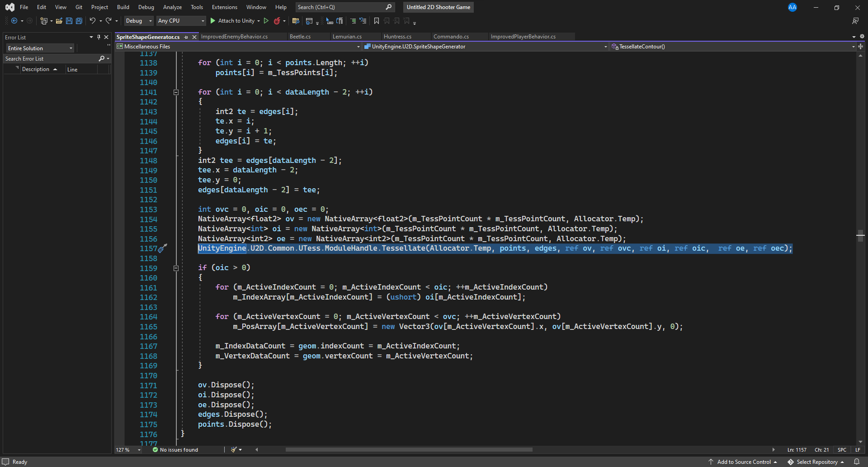The image size is (868, 467).
Task: Collapse the for loop block at line 1141
Action: [176, 92]
